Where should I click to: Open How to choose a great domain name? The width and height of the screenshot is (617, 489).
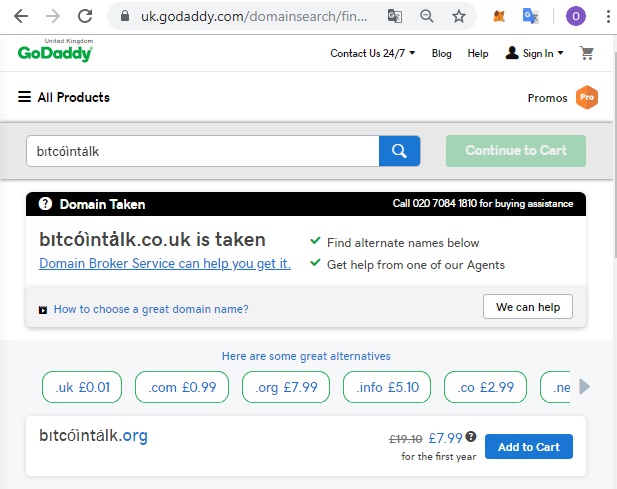[x=151, y=309]
